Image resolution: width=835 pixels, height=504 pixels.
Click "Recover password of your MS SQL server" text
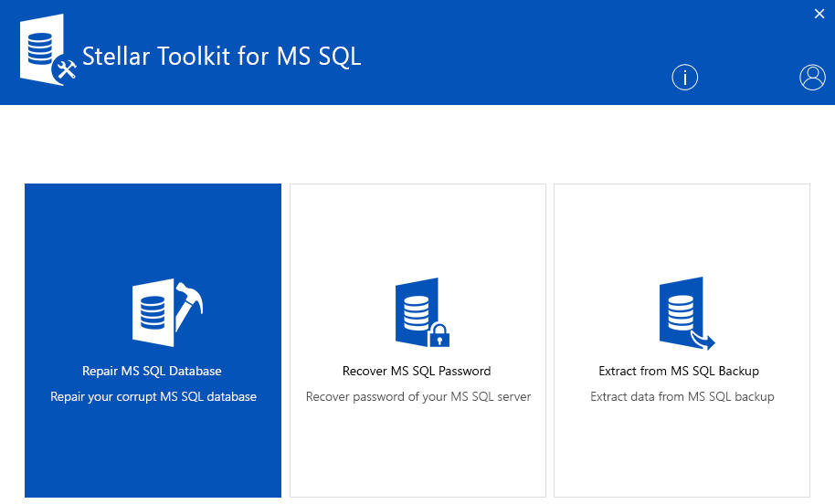click(x=417, y=397)
